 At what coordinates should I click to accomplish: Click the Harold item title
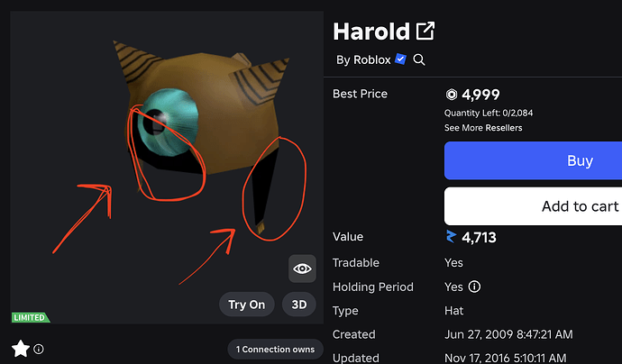371,32
